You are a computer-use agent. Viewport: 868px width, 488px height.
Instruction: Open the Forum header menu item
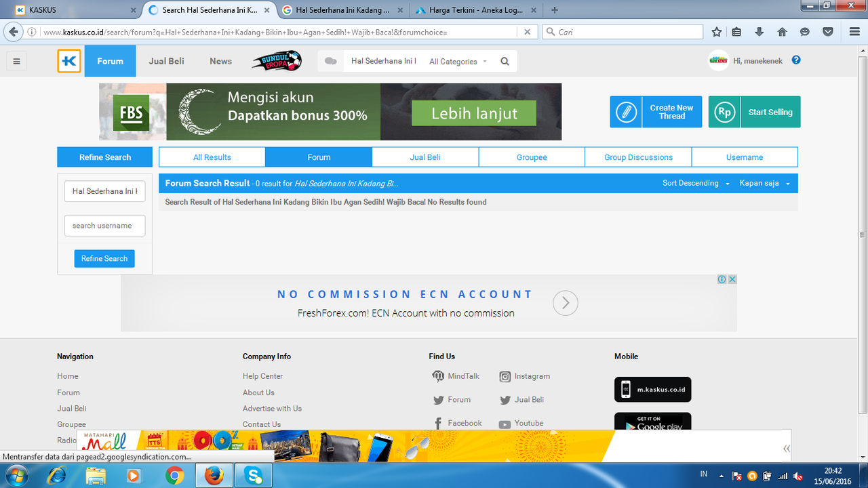click(x=110, y=61)
